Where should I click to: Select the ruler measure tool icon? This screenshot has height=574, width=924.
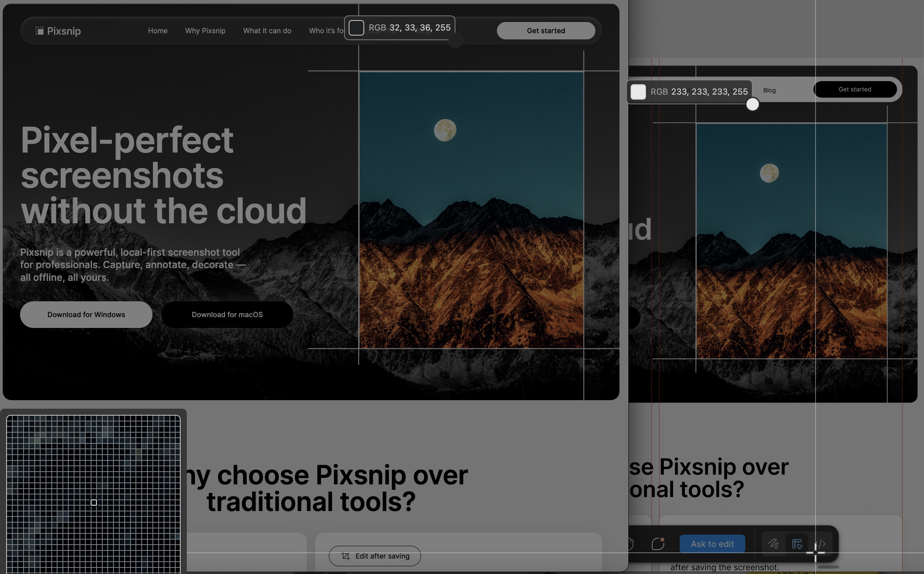(x=797, y=544)
